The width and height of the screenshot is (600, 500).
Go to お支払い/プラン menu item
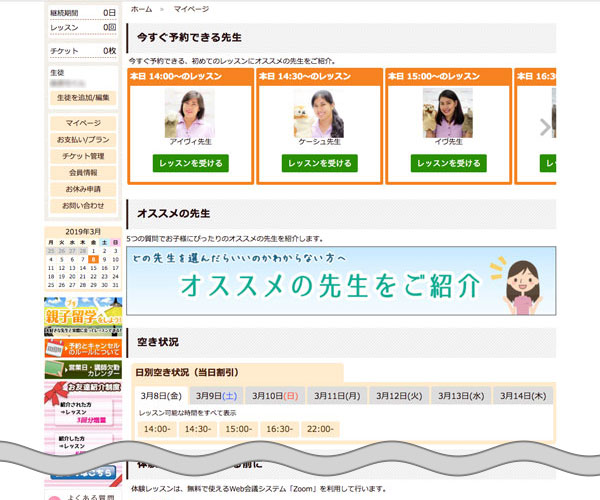[83, 140]
